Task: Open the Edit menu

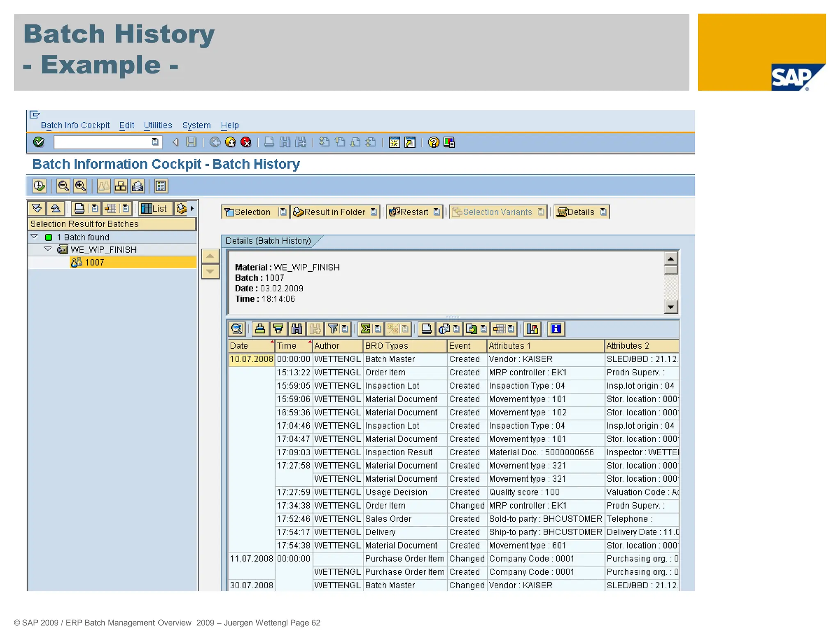Action: 127,125
